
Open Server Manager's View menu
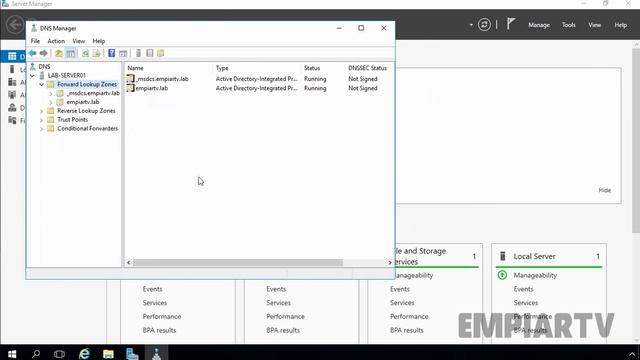(594, 25)
